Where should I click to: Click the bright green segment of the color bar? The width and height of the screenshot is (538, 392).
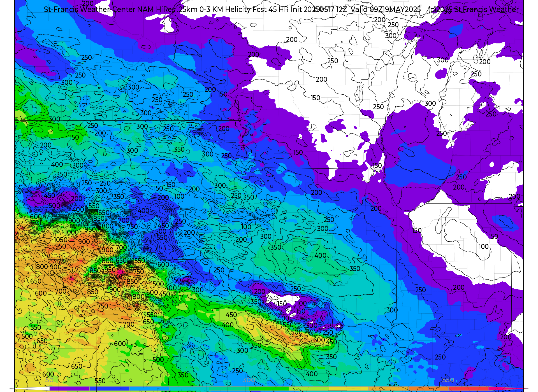[x=269, y=389]
